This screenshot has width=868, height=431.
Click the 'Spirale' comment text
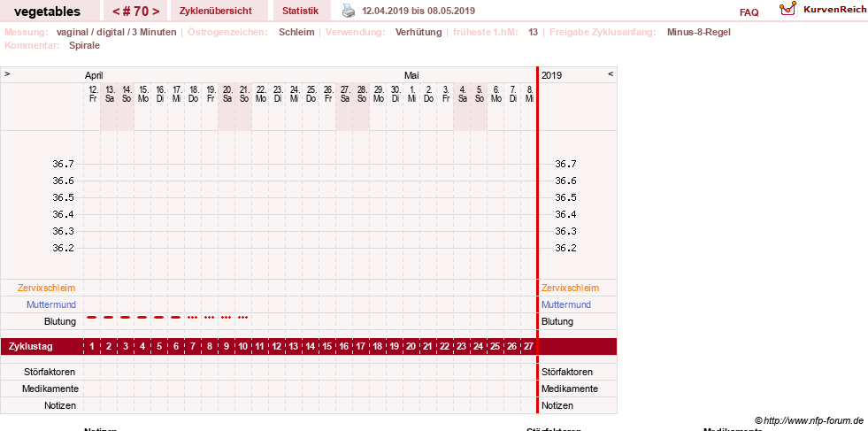click(x=85, y=45)
